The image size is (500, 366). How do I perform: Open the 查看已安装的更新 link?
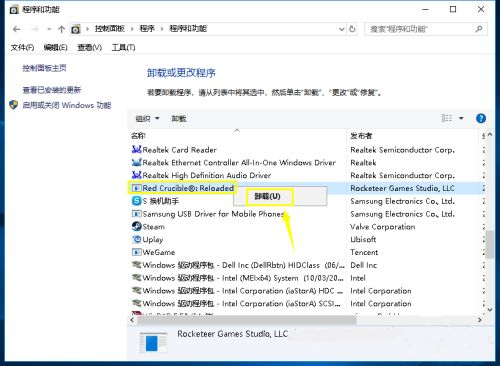(52, 90)
